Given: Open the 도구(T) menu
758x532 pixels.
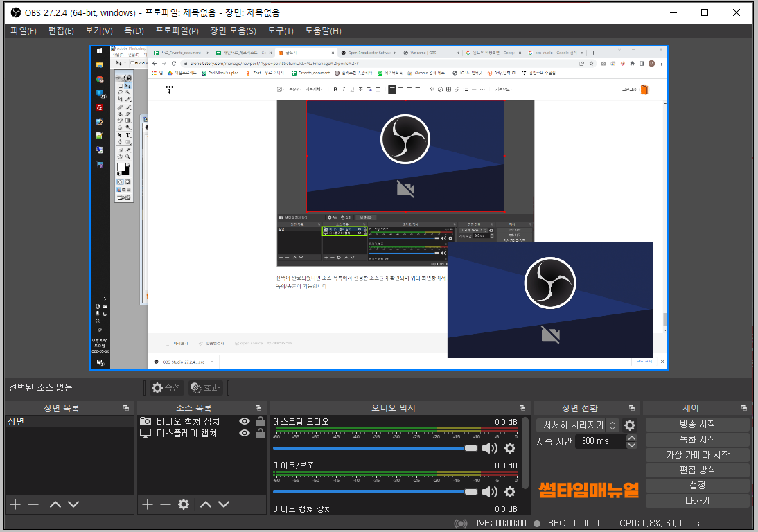Looking at the screenshot, I should 281,31.
